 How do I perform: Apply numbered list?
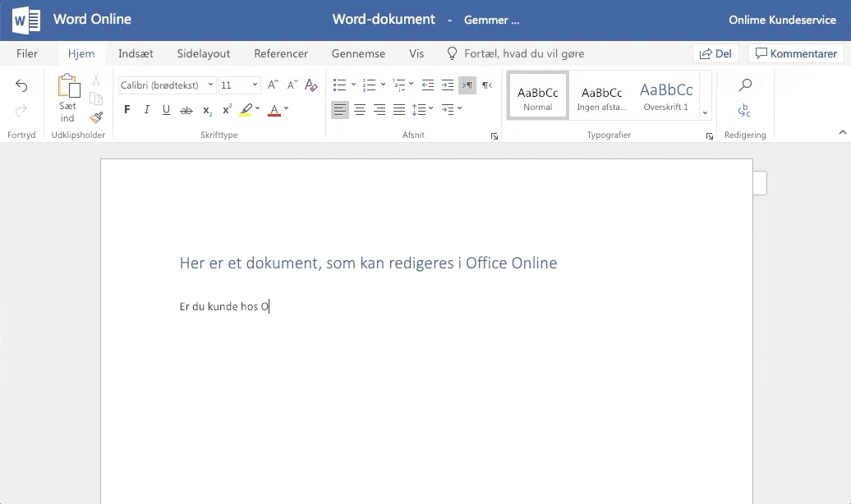coord(369,85)
